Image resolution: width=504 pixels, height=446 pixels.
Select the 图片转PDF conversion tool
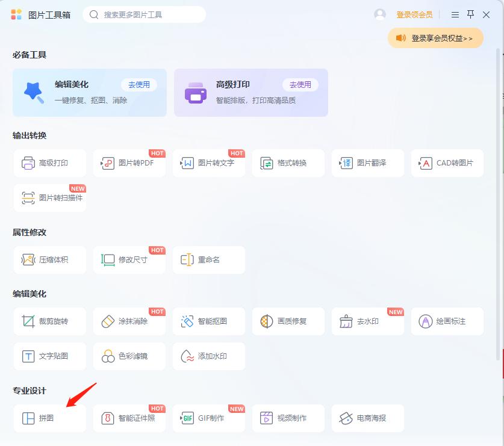pos(129,163)
